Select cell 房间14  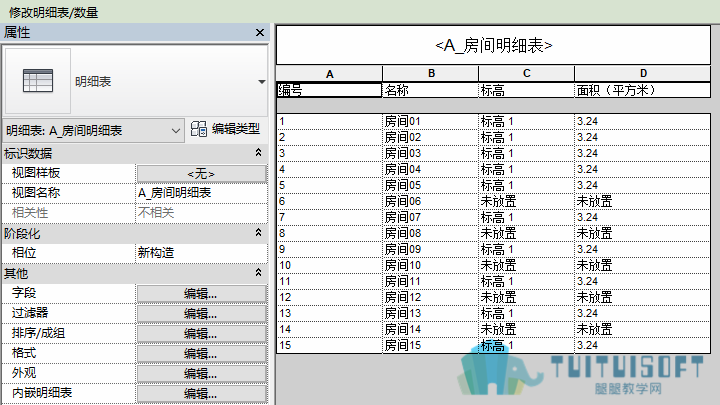pos(431,329)
